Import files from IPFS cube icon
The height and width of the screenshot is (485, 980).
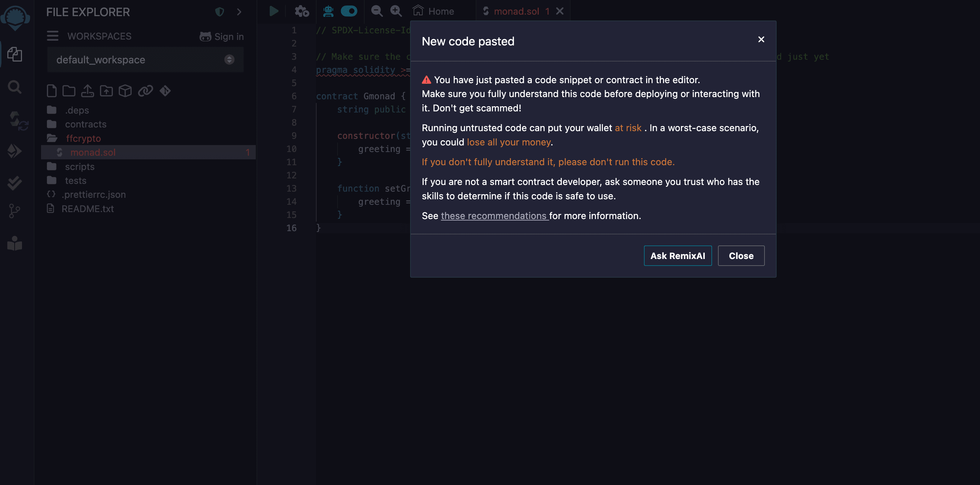[x=125, y=91]
